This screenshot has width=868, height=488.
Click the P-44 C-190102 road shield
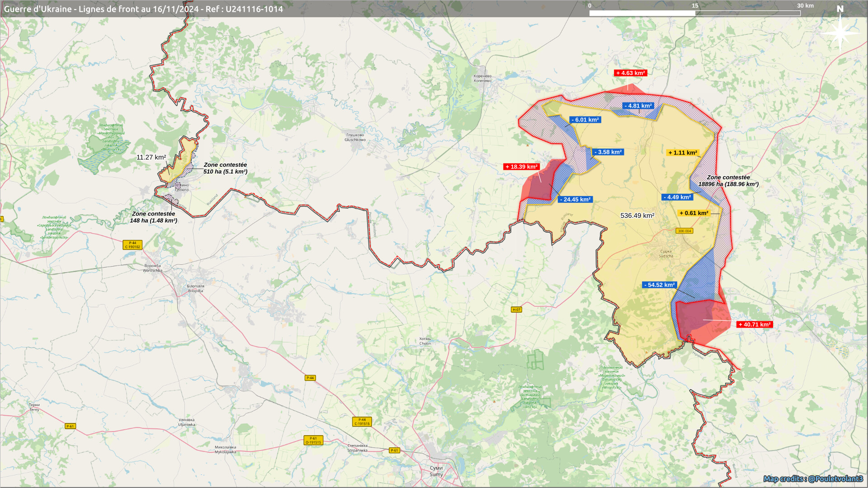(x=132, y=245)
